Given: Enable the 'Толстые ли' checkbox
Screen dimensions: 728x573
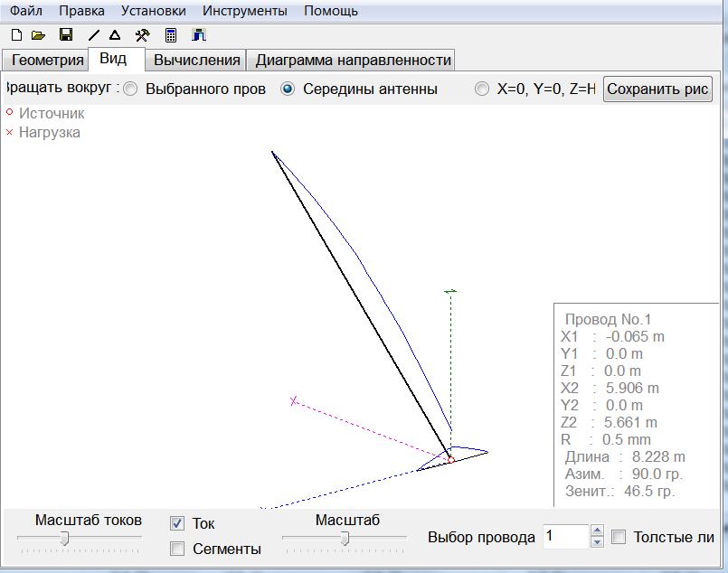Looking at the screenshot, I should point(619,537).
